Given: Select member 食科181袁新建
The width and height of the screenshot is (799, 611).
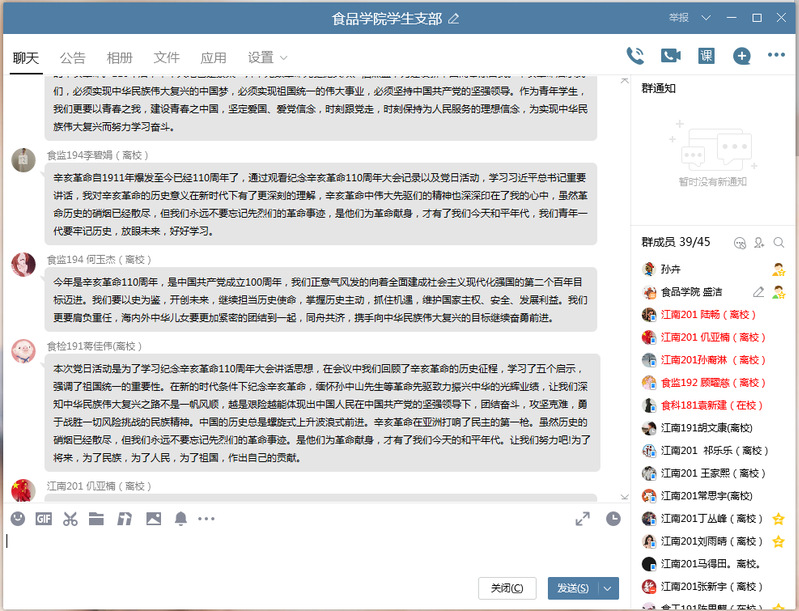Looking at the screenshot, I should click(x=713, y=405).
